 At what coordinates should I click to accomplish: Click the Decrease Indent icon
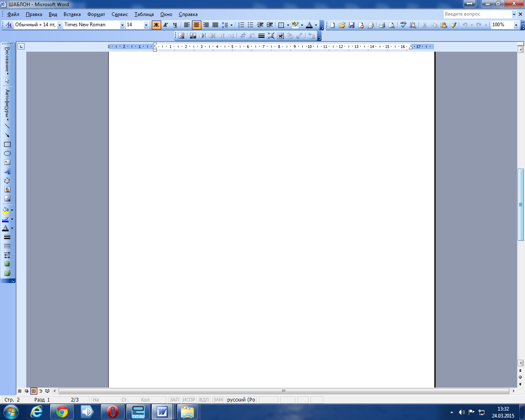[x=260, y=25]
